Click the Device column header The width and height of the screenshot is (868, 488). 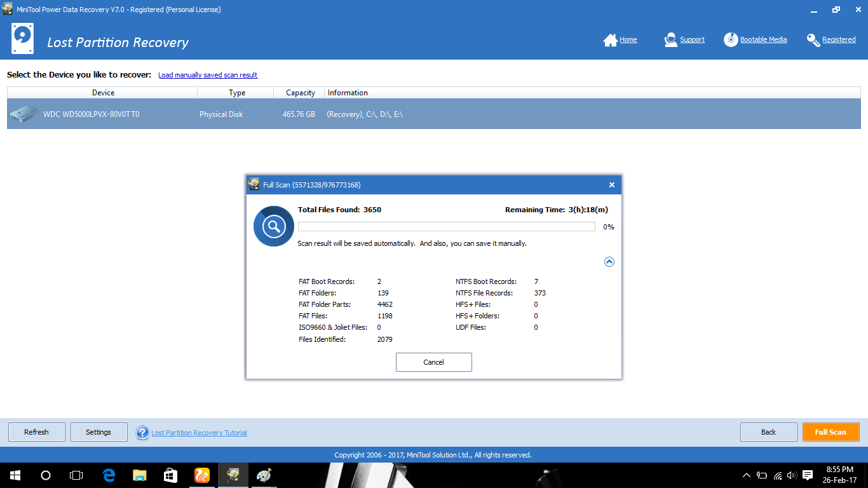pyautogui.click(x=102, y=93)
